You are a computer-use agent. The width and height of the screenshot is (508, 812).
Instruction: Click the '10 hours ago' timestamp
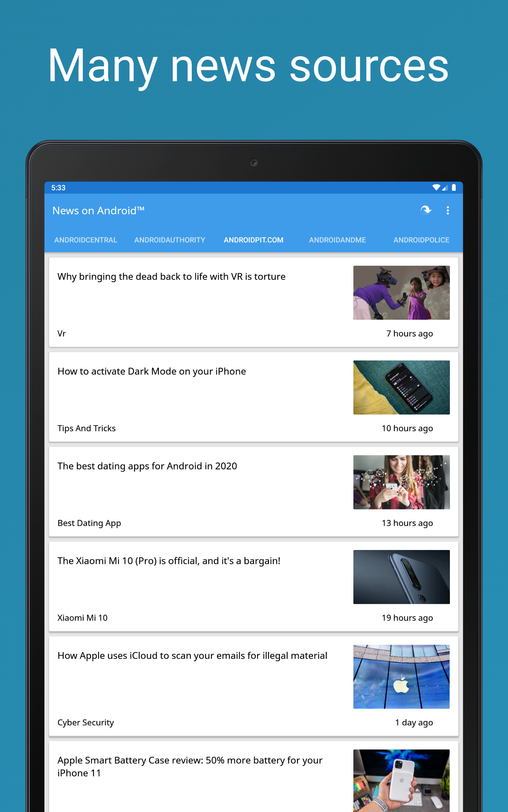coord(407,428)
